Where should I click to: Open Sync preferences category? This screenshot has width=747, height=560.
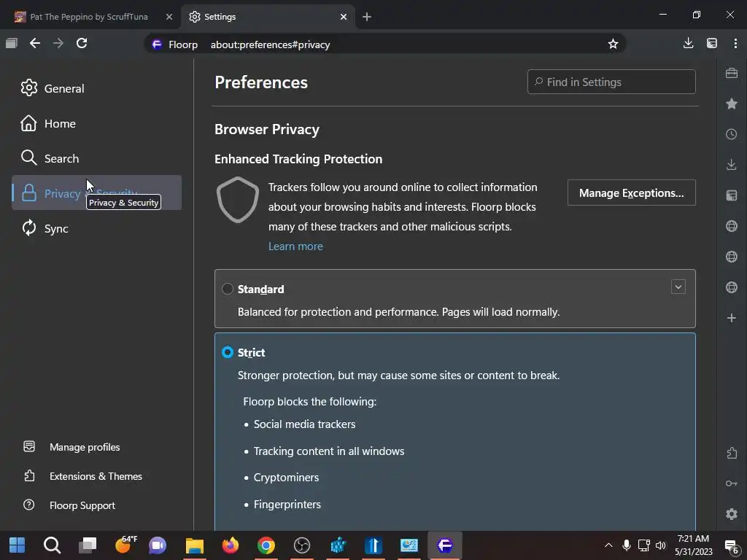pyautogui.click(x=97, y=228)
